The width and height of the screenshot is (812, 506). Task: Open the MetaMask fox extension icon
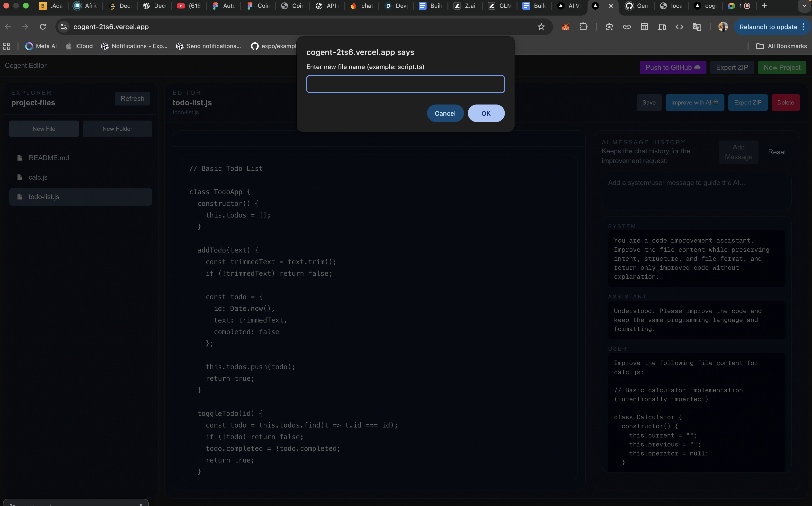click(566, 27)
